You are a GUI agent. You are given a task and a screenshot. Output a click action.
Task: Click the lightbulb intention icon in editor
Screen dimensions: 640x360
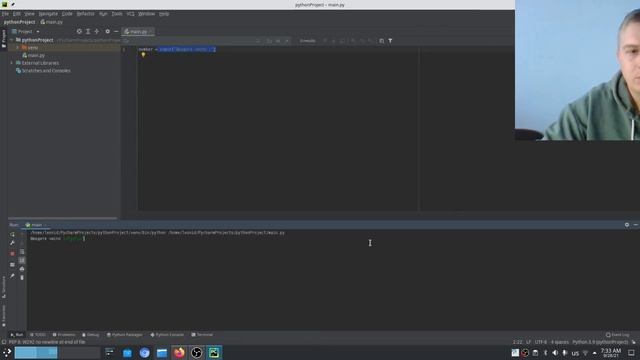143,55
